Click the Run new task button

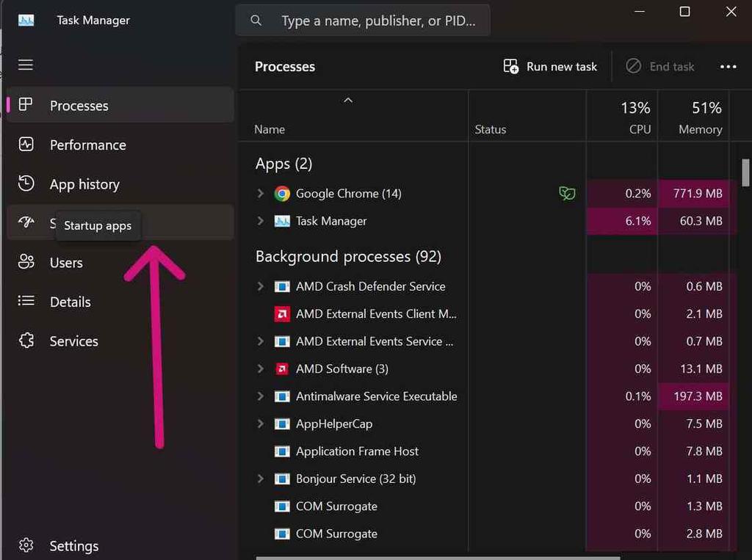click(549, 66)
